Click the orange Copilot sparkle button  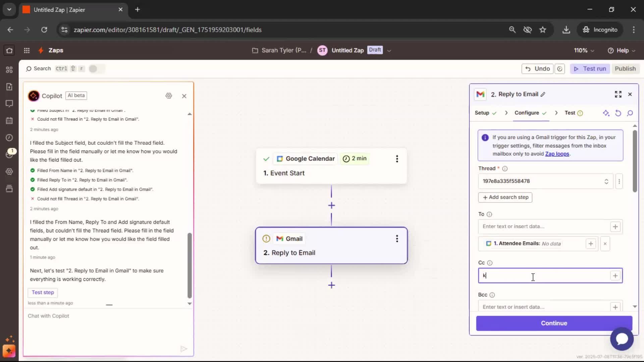click(9, 351)
